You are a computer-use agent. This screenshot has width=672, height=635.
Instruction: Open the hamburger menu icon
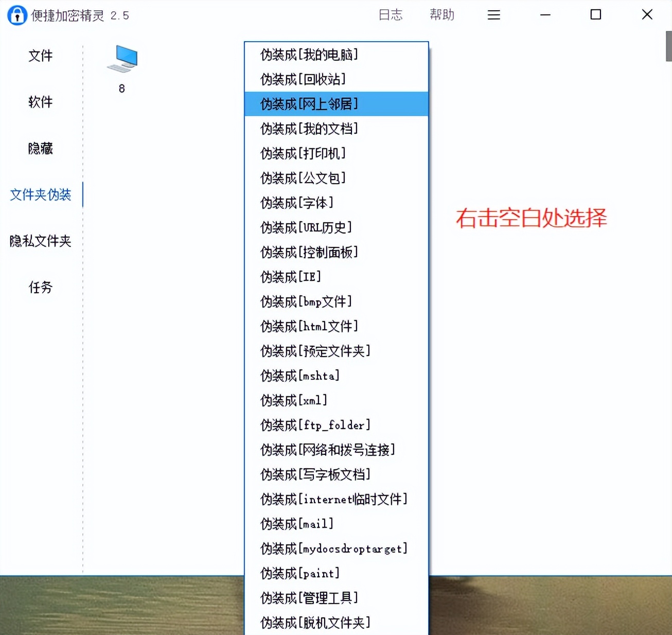click(x=493, y=15)
